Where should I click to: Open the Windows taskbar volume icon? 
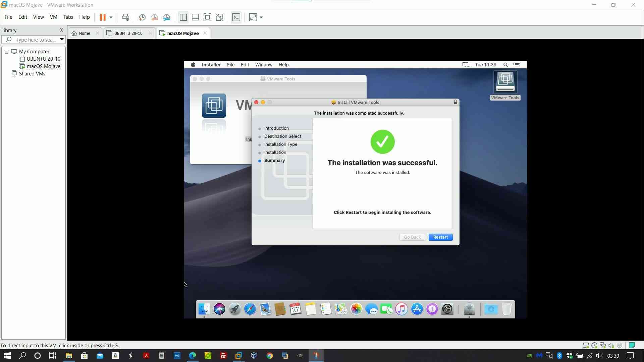(599, 356)
